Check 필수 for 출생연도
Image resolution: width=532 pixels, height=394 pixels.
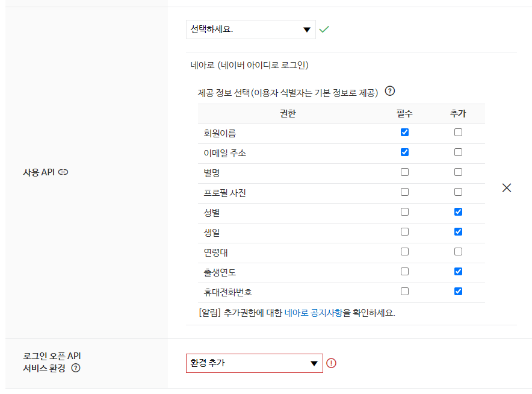tap(404, 271)
